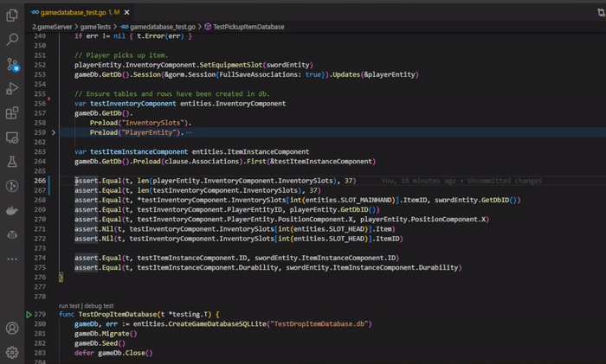This screenshot has height=364, width=606.
Task: Open the Docker whale view
Action: (x=12, y=210)
